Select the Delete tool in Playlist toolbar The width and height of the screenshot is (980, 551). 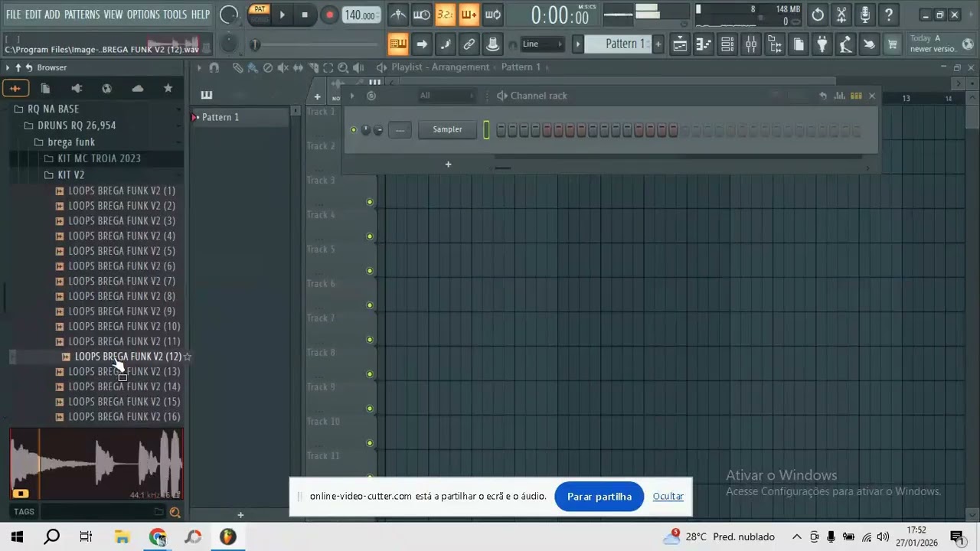pyautogui.click(x=268, y=68)
